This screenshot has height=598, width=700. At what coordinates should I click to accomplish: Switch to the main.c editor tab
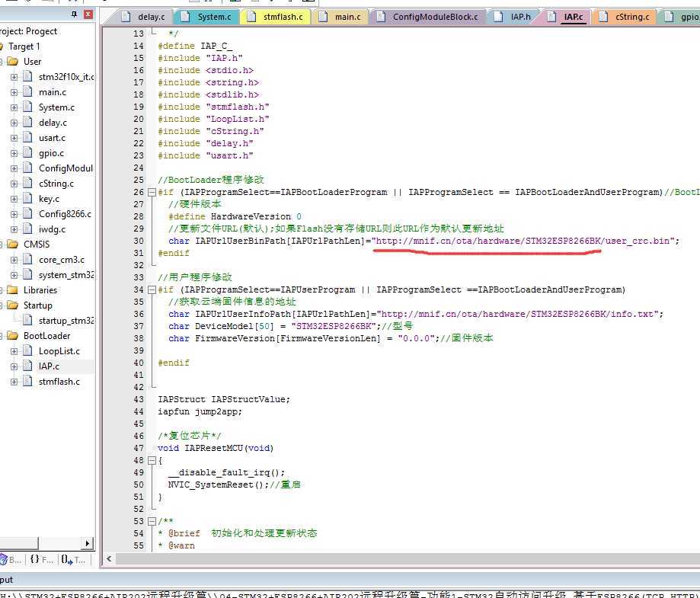340,17
